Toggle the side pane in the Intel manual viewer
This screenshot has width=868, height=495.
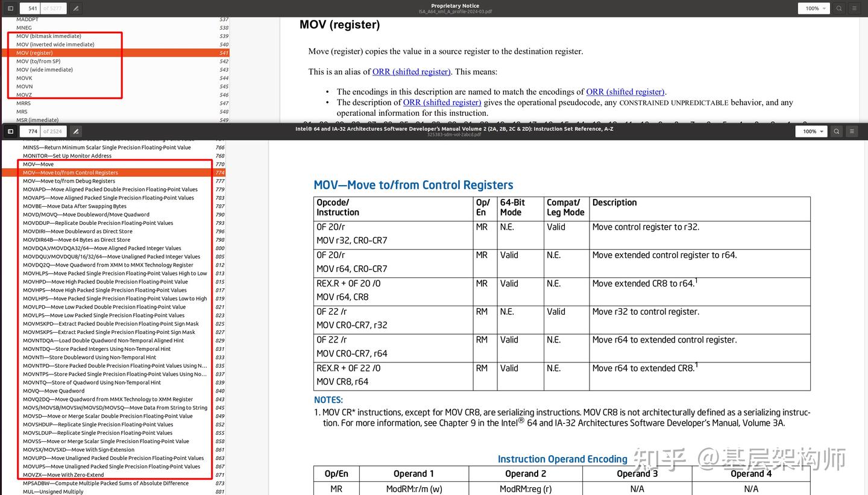10,131
